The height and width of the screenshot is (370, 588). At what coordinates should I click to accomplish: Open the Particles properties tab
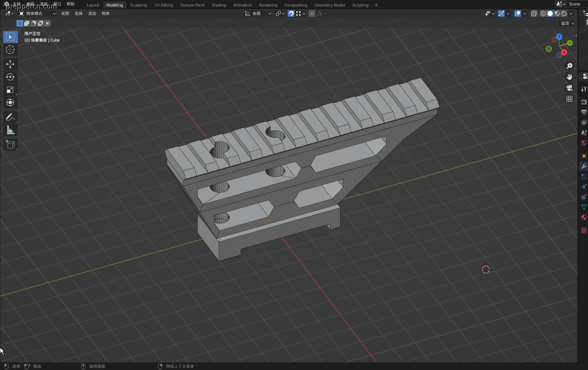coord(584,176)
